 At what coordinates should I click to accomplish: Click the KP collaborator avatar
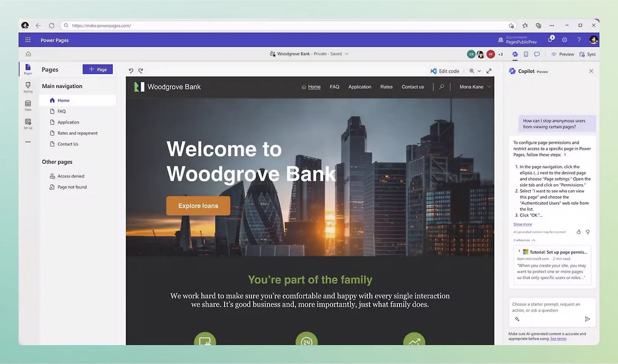tap(491, 54)
